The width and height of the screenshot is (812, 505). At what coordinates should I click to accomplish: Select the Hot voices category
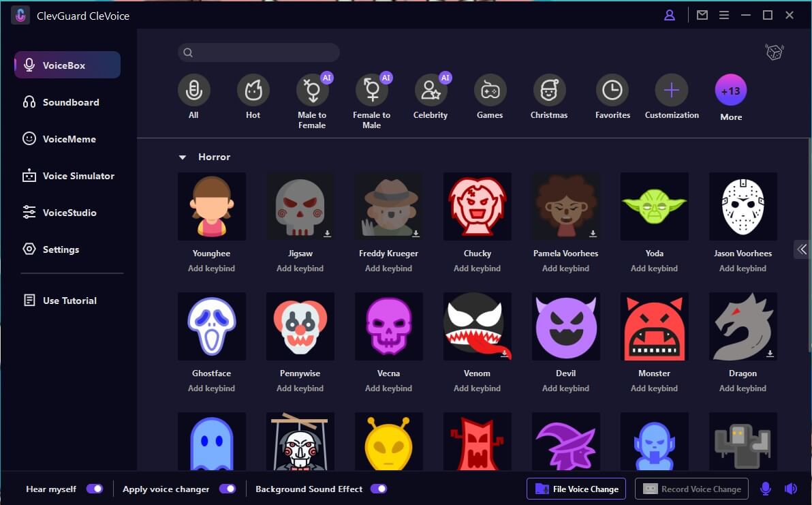[x=253, y=90]
